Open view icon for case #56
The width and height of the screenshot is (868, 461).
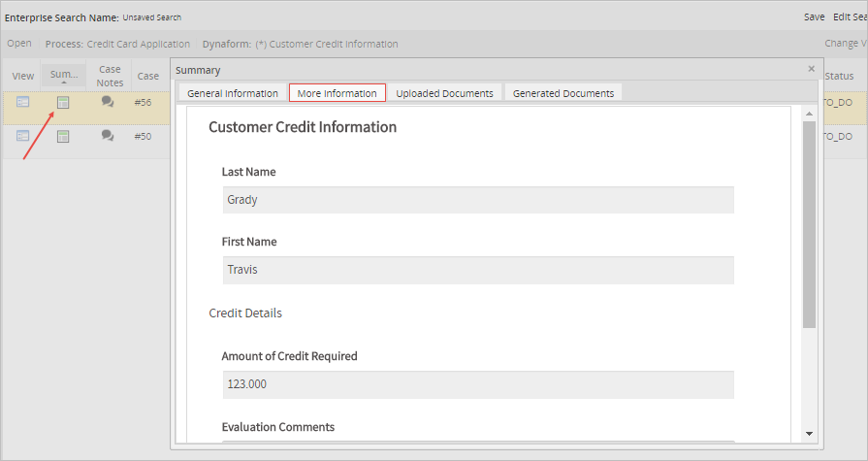[23, 103]
